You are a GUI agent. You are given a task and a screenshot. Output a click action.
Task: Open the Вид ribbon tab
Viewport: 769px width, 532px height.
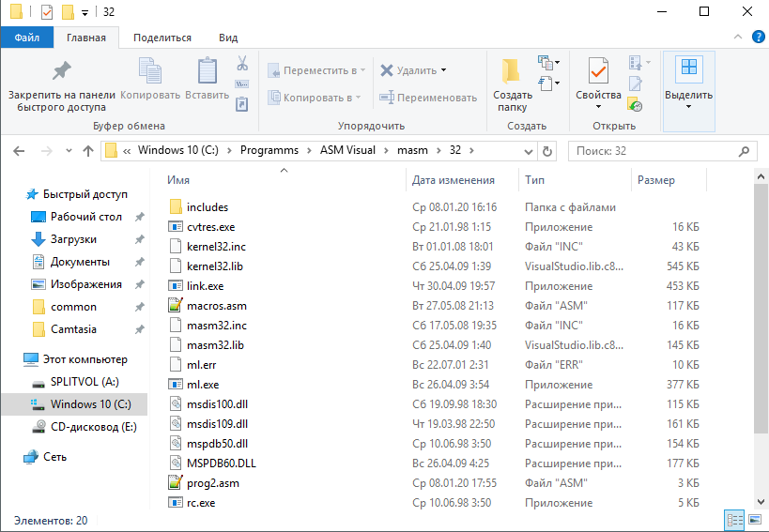[227, 38]
